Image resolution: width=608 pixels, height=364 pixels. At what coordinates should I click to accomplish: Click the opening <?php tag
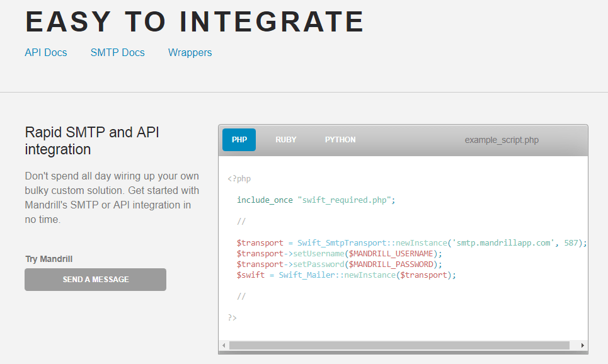click(239, 179)
